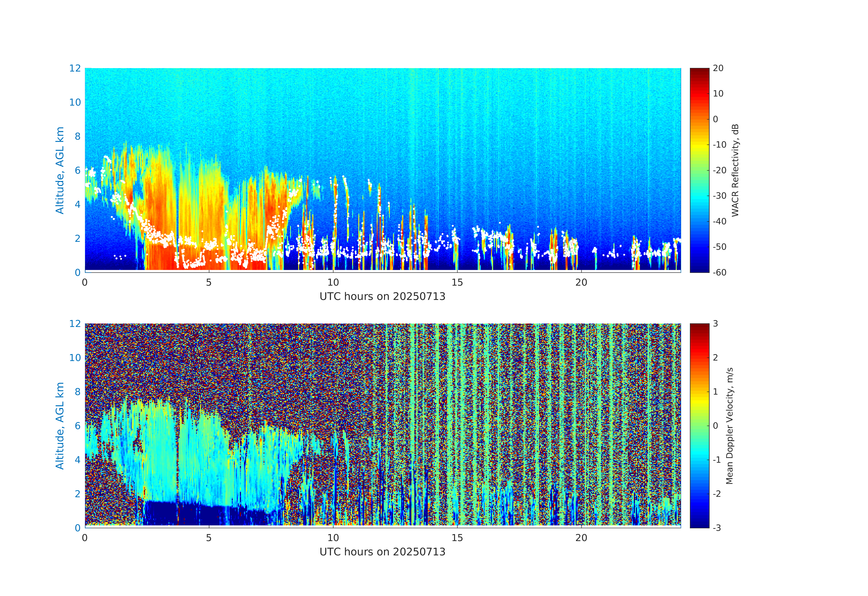Screen dimensions: 868x596
Task: Click the upper plot x-axis label text
Action: pos(382,296)
